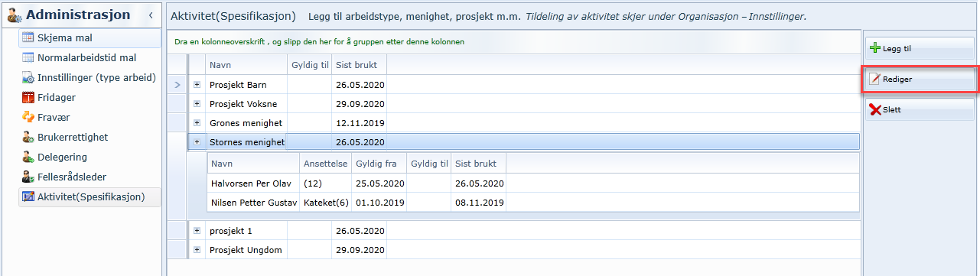Open Fravær in the sidebar

tap(90, 117)
